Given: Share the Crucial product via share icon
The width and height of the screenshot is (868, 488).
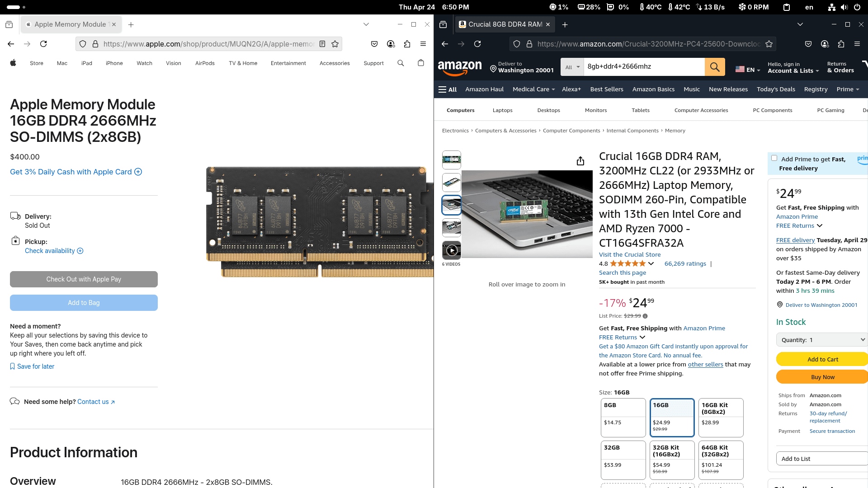Looking at the screenshot, I should point(580,161).
